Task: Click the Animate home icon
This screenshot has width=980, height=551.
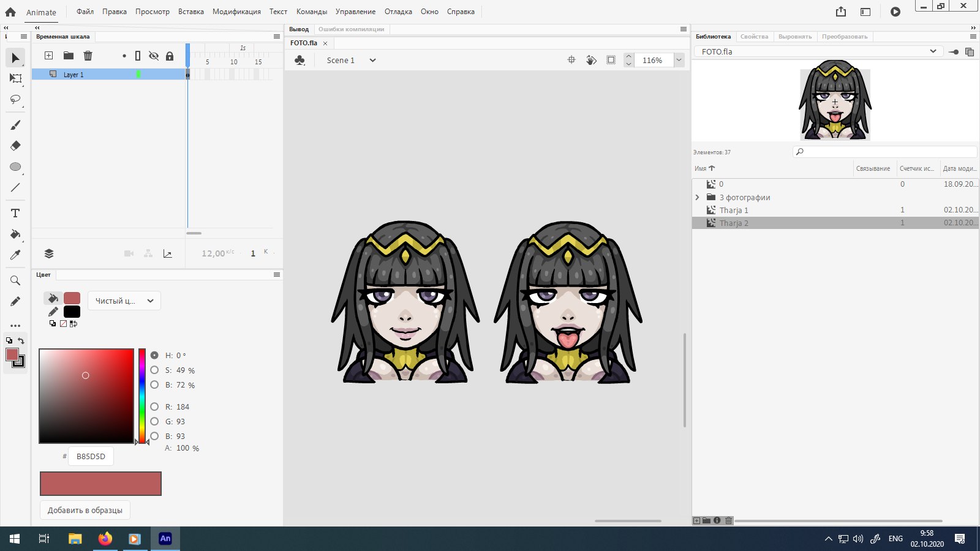Action: (x=10, y=12)
